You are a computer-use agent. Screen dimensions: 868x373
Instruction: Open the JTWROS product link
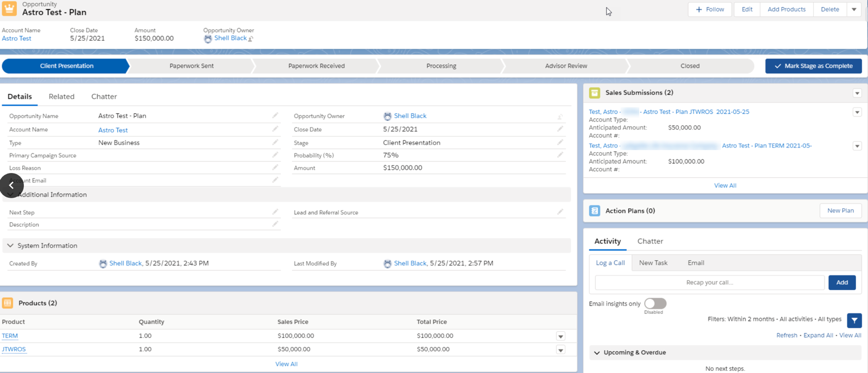14,349
